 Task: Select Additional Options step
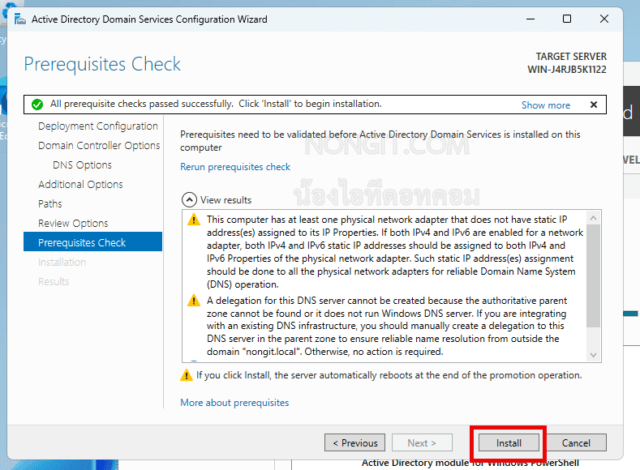click(80, 184)
